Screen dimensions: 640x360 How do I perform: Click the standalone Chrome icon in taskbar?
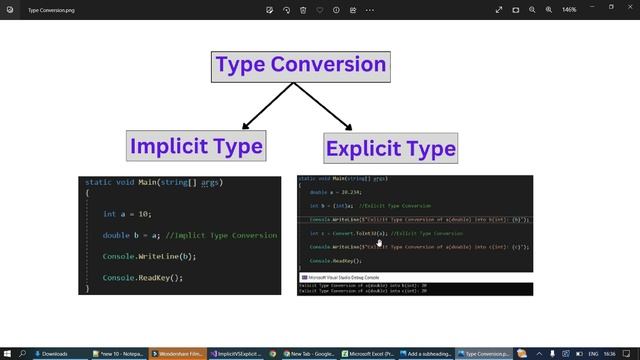273,354
